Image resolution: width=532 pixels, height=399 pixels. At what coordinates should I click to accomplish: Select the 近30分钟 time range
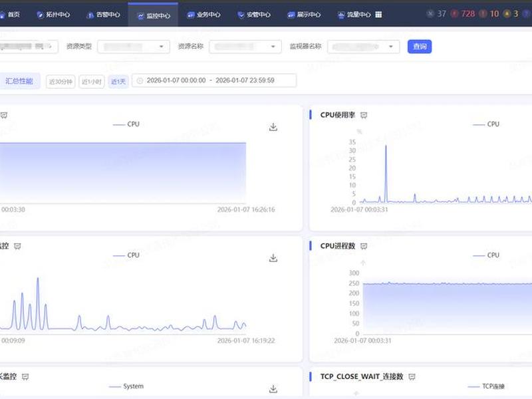pos(61,81)
